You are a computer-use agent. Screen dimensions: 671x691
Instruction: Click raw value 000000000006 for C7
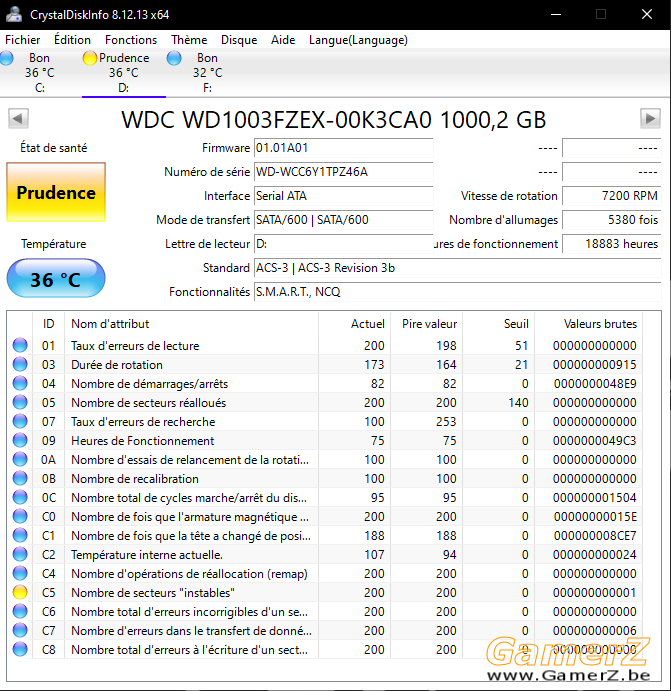click(x=594, y=630)
